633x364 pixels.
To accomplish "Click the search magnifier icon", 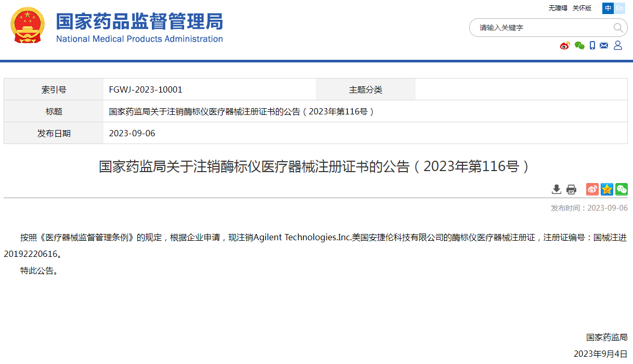I will (618, 28).
